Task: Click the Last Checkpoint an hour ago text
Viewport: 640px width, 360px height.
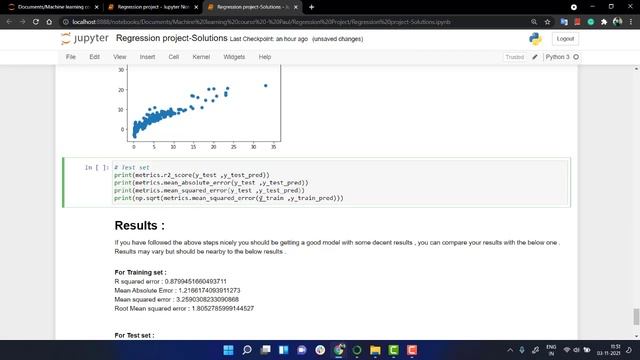Action: (x=269, y=39)
